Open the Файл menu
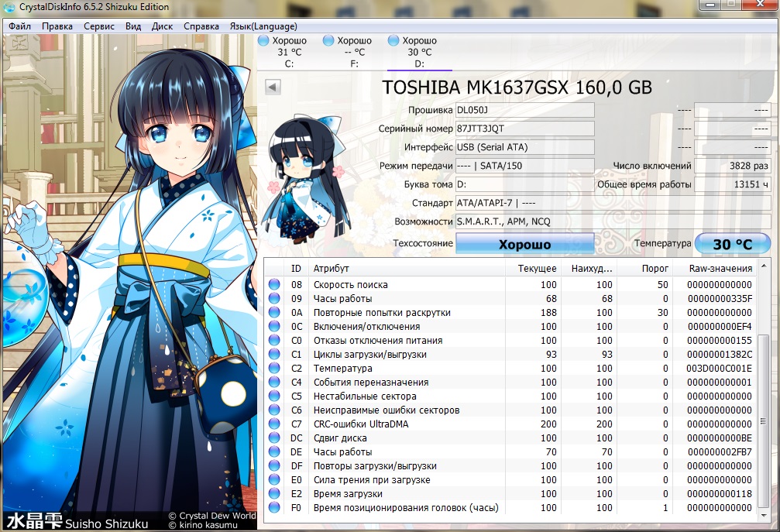This screenshot has height=532, width=780. tap(20, 26)
